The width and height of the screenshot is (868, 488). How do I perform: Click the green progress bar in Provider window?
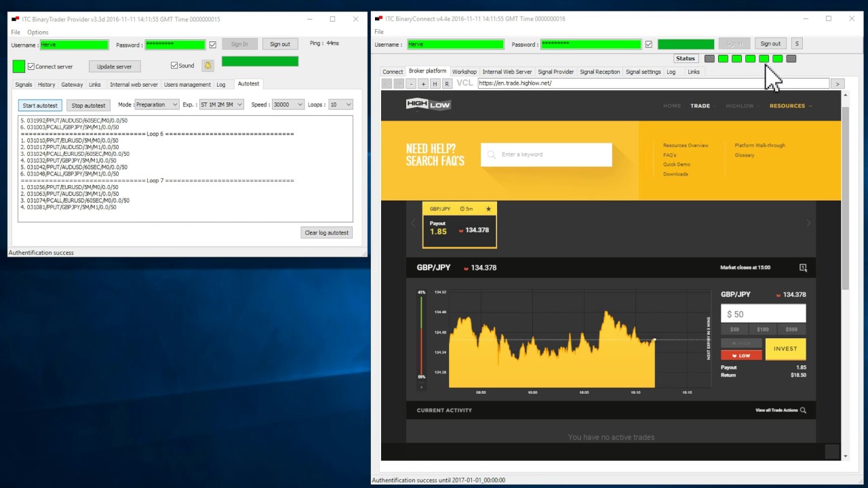[260, 61]
